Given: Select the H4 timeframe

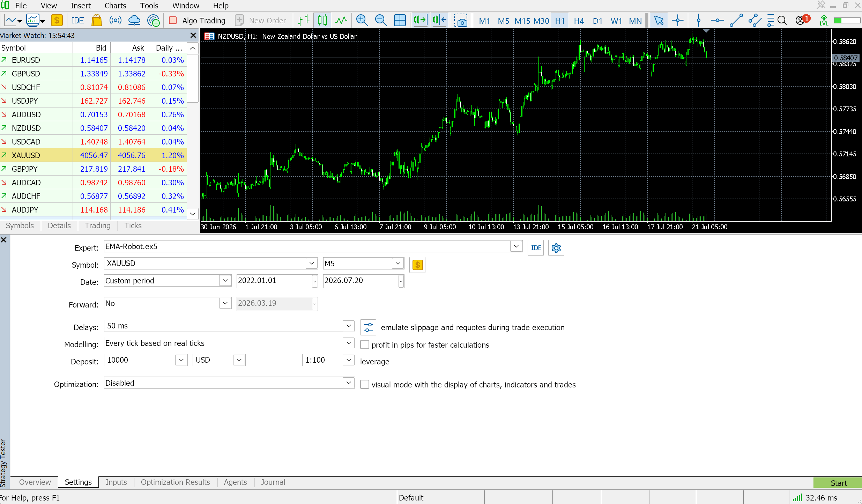Looking at the screenshot, I should tap(579, 21).
